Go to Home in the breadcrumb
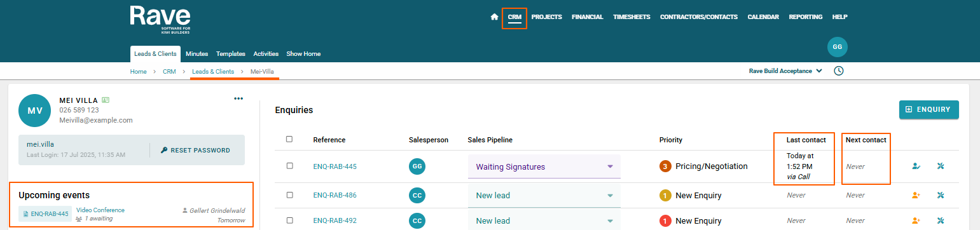Image resolution: width=980 pixels, height=230 pixels. click(x=139, y=71)
